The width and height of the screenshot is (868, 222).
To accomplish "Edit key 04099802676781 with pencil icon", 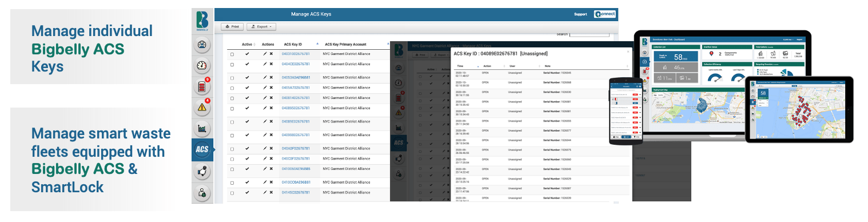I will (265, 135).
